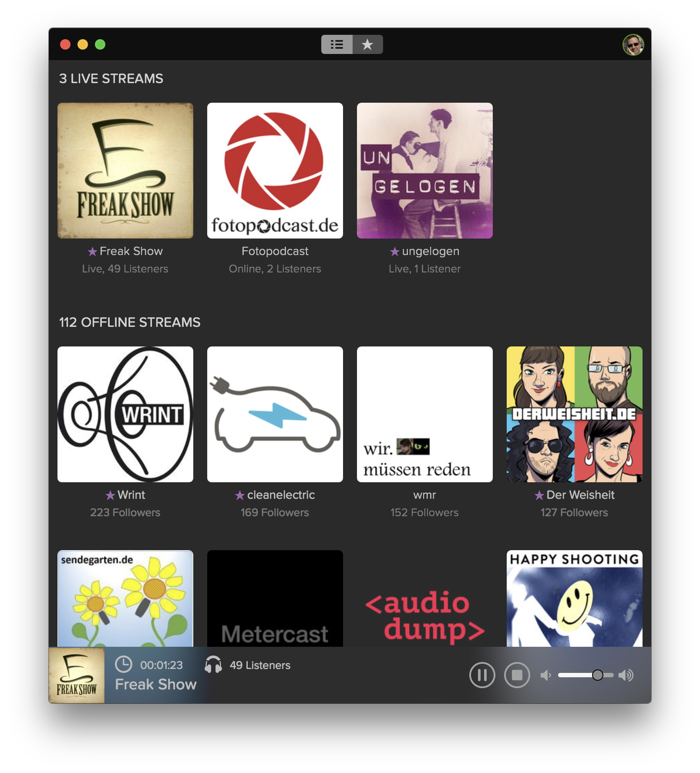This screenshot has width=700, height=773.
Task: Set maximum volume via loud speaker icon
Action: 626,675
